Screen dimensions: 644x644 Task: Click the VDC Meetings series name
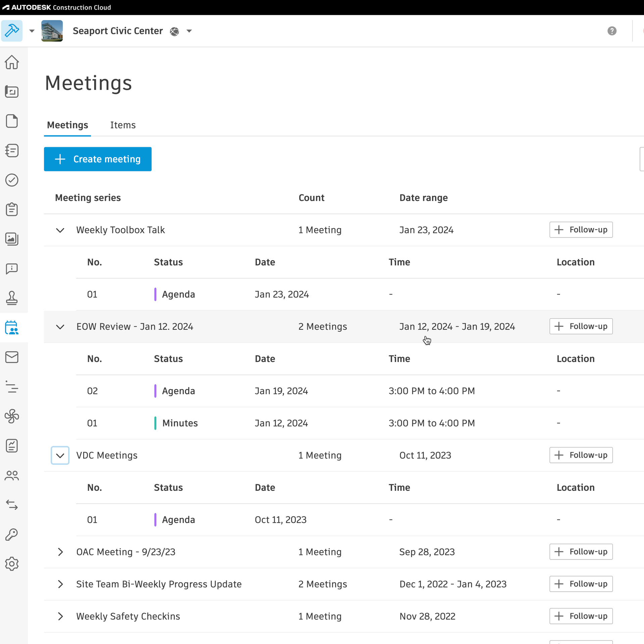[107, 455]
